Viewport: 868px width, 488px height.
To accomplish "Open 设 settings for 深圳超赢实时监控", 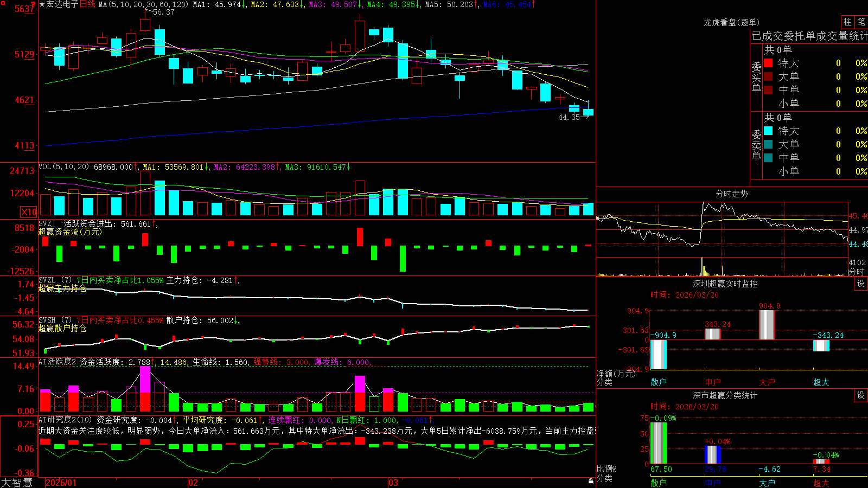I will coord(861,284).
